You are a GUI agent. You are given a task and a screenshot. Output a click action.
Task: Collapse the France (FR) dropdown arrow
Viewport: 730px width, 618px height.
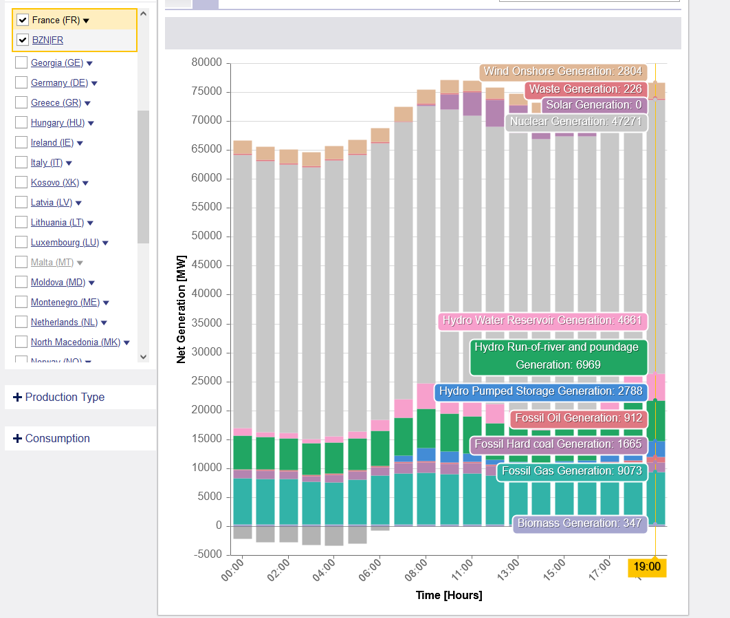(x=86, y=21)
